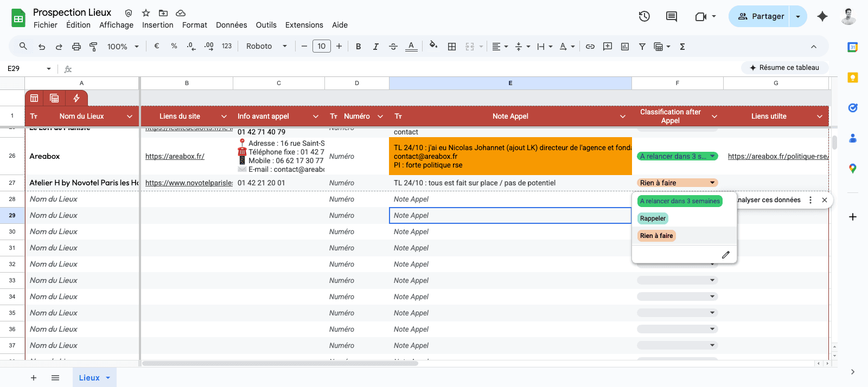
Task: Open the search menus magnifier icon
Action: (23, 47)
